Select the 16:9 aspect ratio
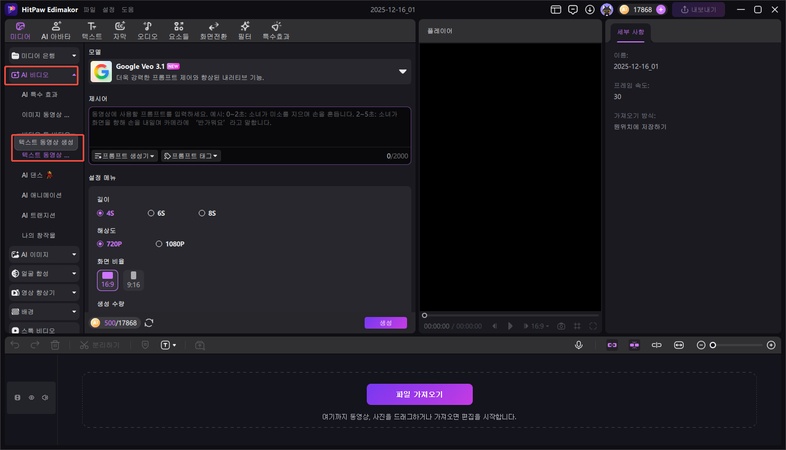Viewport: 786px width, 450px height. pyautogui.click(x=107, y=280)
